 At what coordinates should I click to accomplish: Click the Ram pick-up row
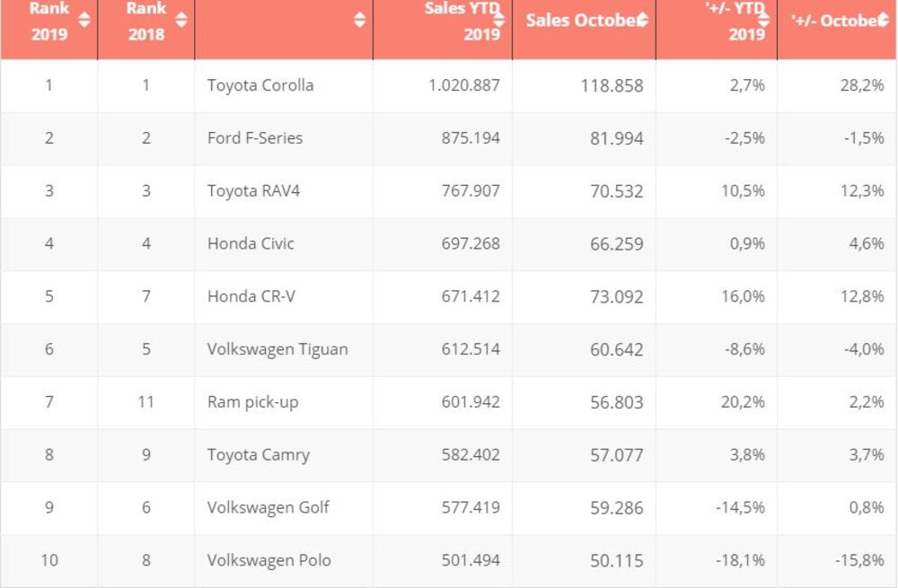(x=252, y=402)
